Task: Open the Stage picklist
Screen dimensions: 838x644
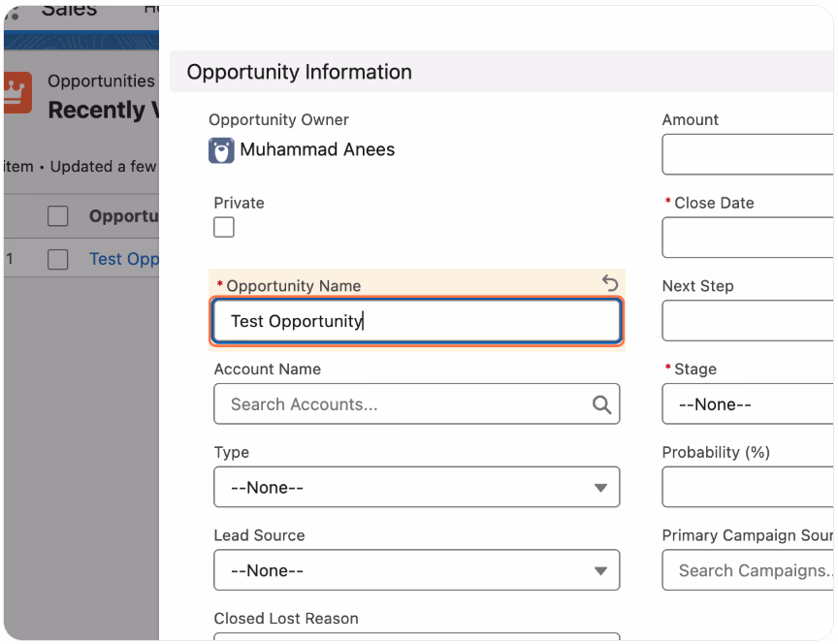Action: pos(748,404)
